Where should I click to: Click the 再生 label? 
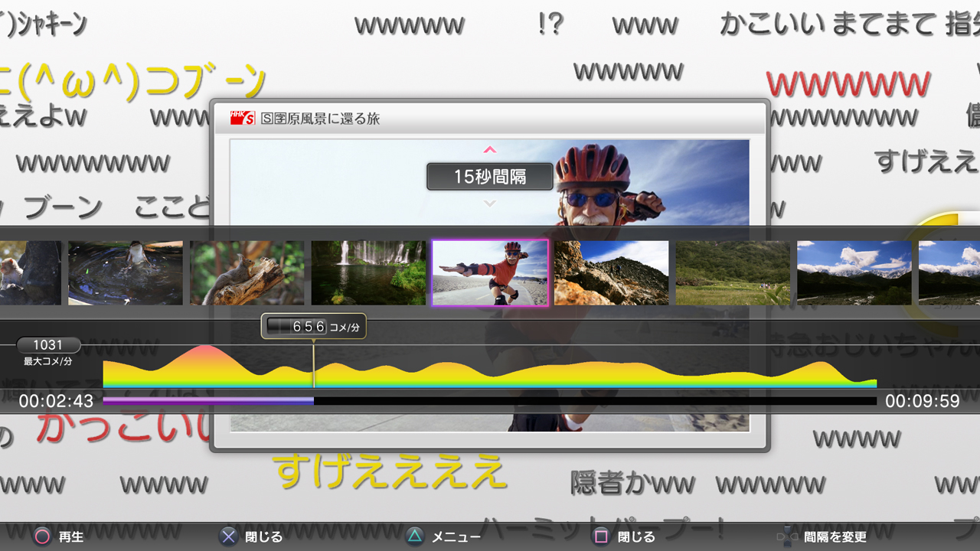(x=71, y=537)
